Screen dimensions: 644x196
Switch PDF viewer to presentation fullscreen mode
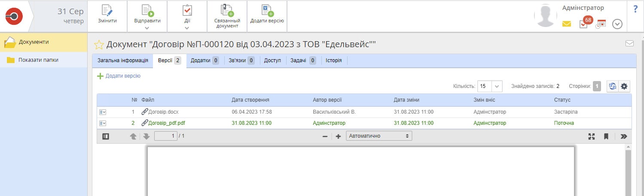[x=592, y=136]
